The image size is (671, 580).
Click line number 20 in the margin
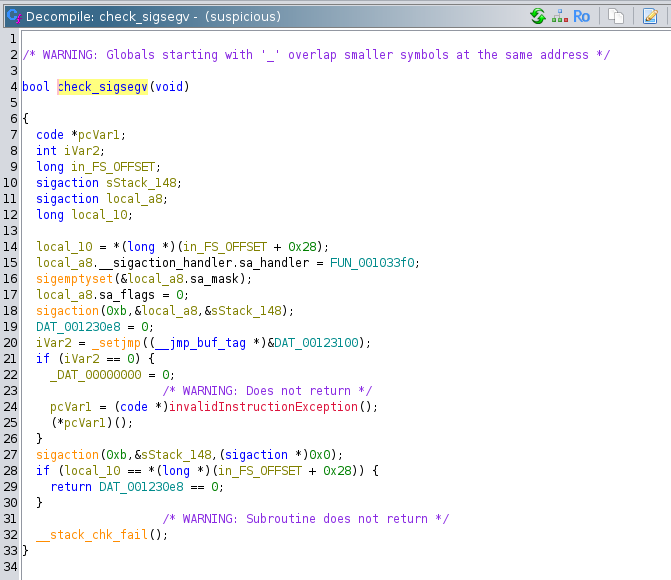tap(10, 343)
